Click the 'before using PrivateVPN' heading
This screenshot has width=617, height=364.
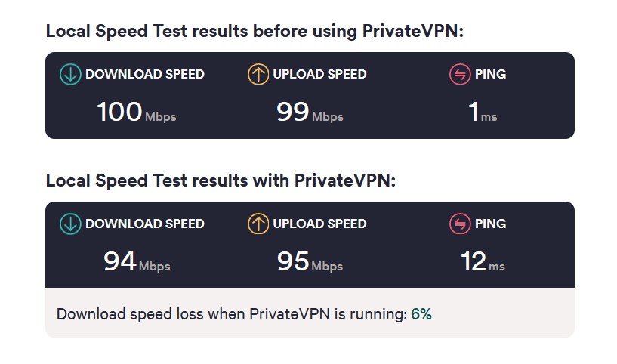click(x=255, y=31)
